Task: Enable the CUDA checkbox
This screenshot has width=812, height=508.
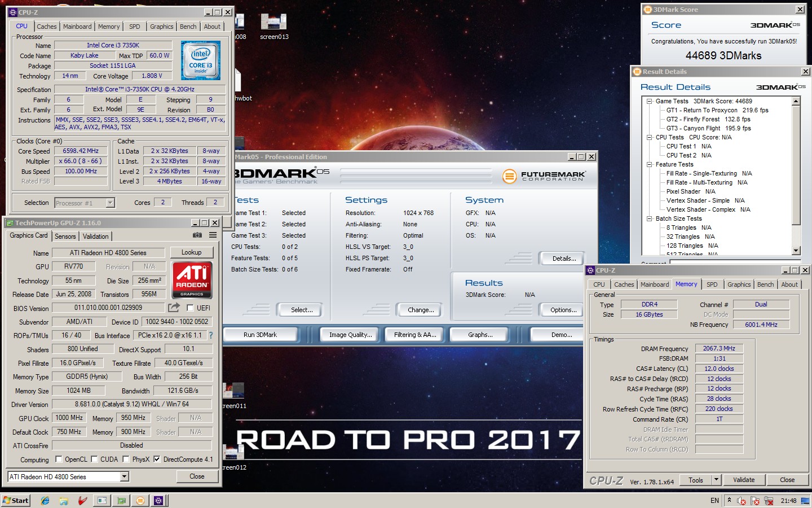Action: pos(94,459)
